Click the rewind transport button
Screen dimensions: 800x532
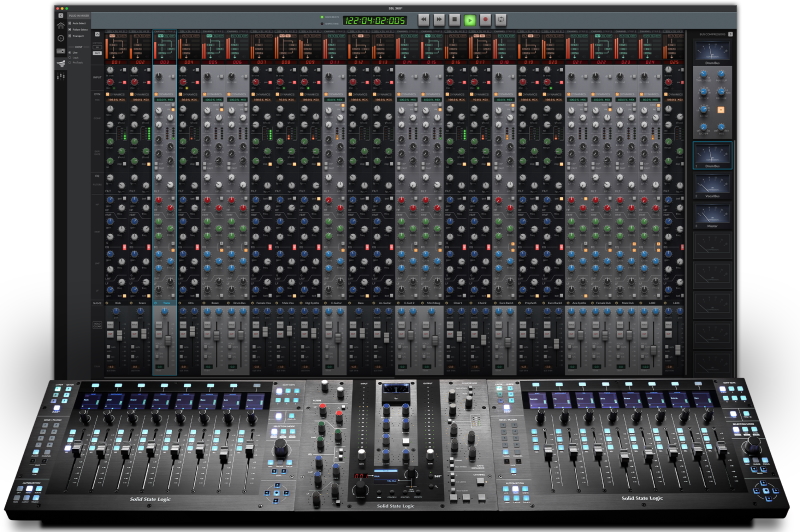(423, 20)
